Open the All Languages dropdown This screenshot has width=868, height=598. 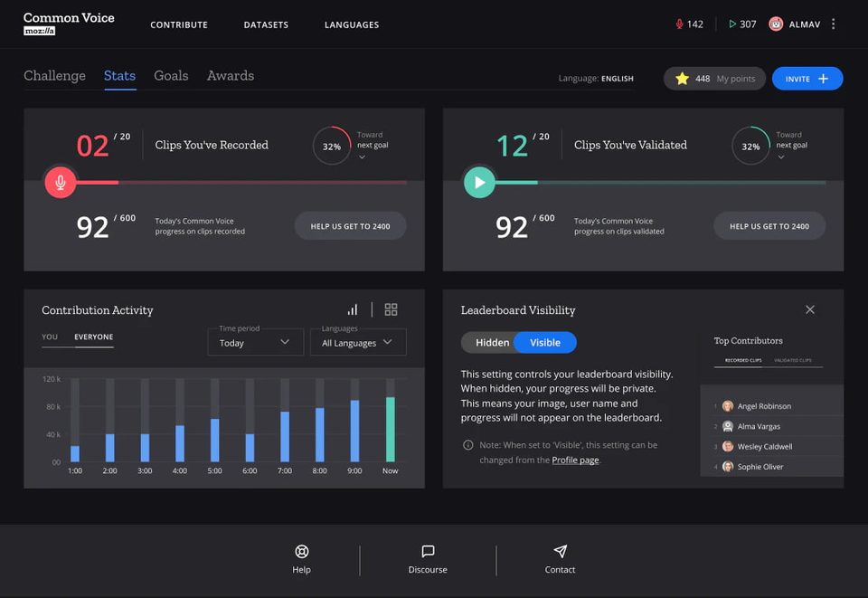[357, 342]
